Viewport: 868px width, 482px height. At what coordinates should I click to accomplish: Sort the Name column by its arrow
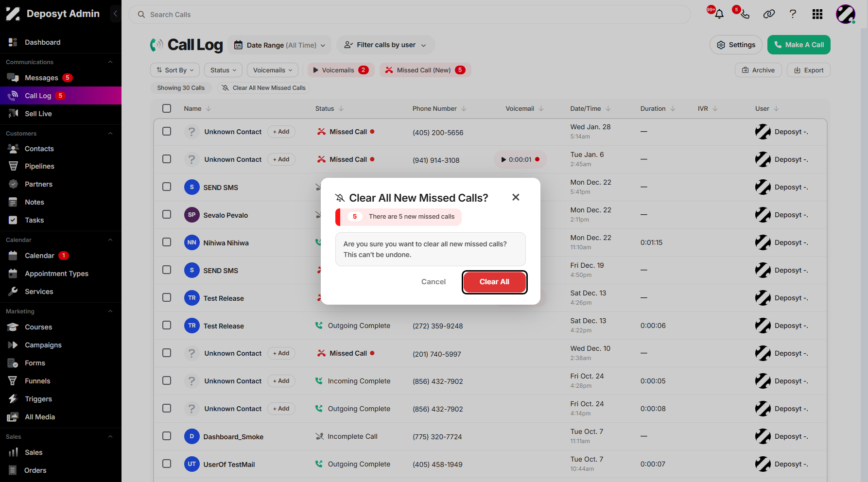point(208,108)
